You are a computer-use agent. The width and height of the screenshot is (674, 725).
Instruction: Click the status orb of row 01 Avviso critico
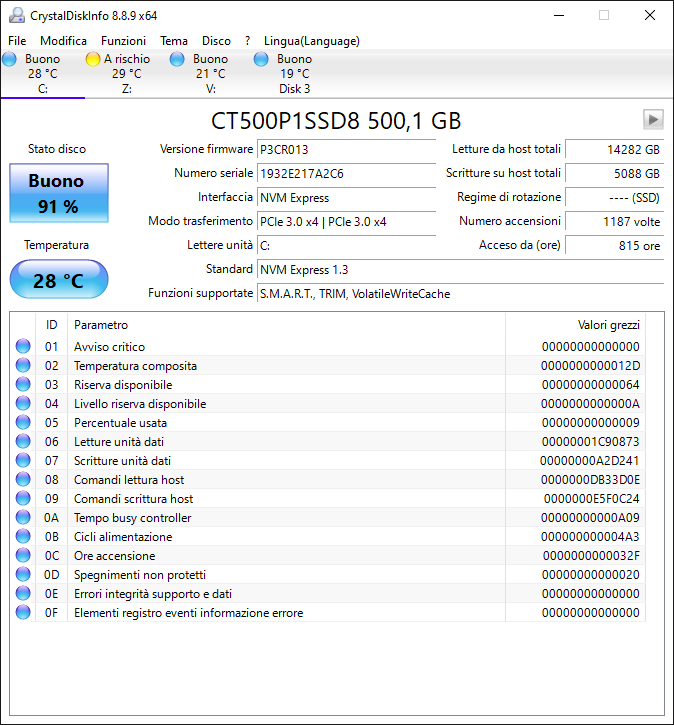coord(23,346)
